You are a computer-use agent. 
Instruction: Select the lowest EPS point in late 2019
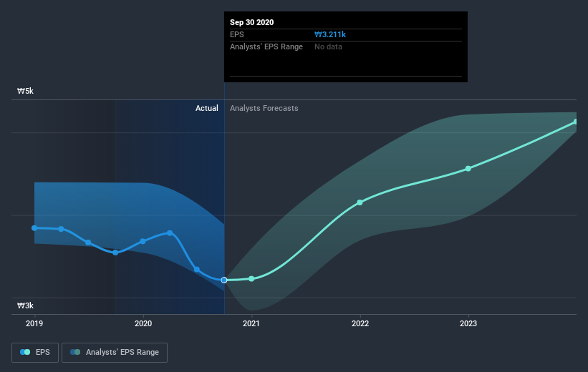point(115,253)
